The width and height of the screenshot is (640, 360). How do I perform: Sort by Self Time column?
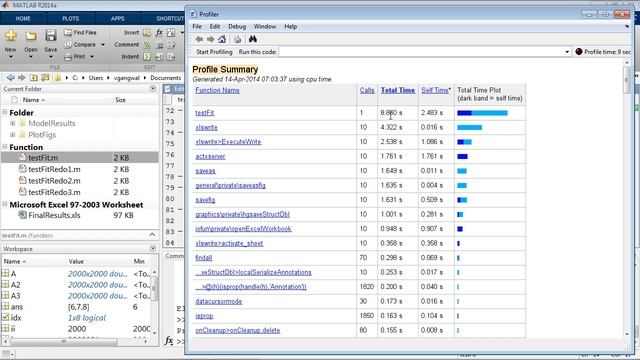tap(435, 90)
